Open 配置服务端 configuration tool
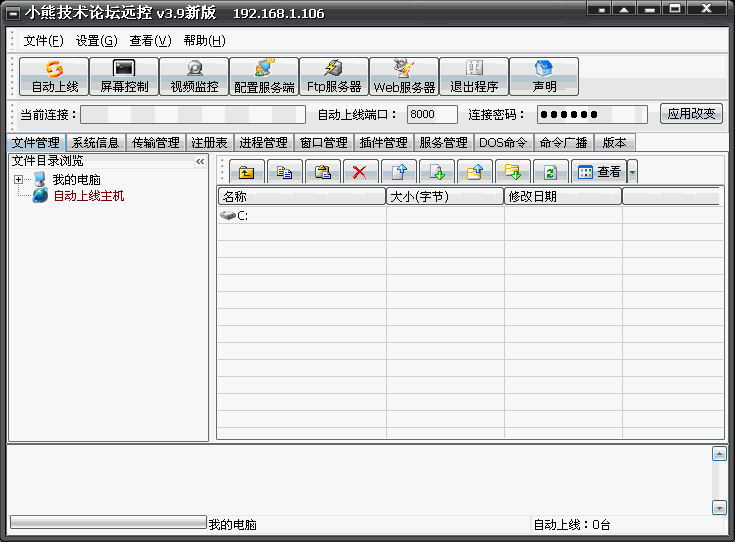735x542 pixels. pos(264,76)
